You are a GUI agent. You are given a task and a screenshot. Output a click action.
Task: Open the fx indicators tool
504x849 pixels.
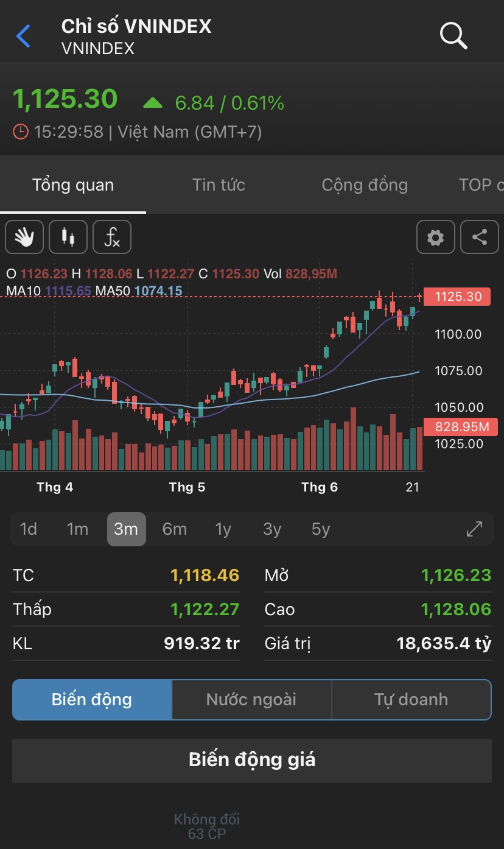coord(112,237)
